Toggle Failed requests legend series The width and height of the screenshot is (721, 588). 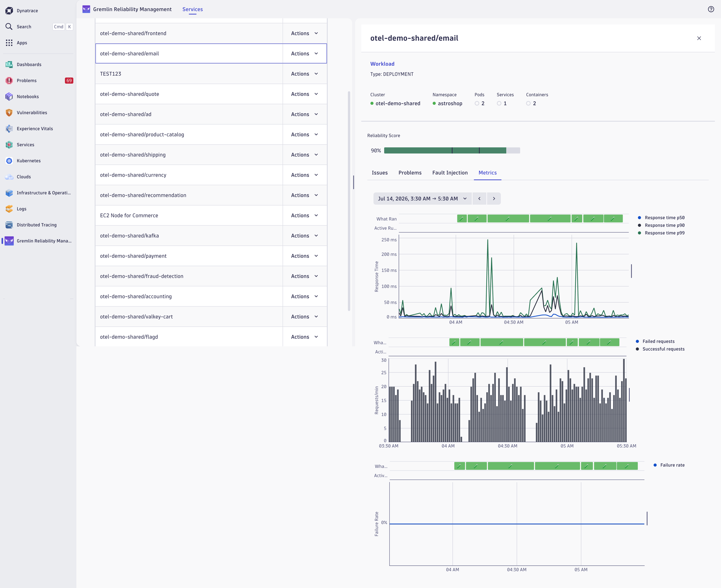[655, 341]
